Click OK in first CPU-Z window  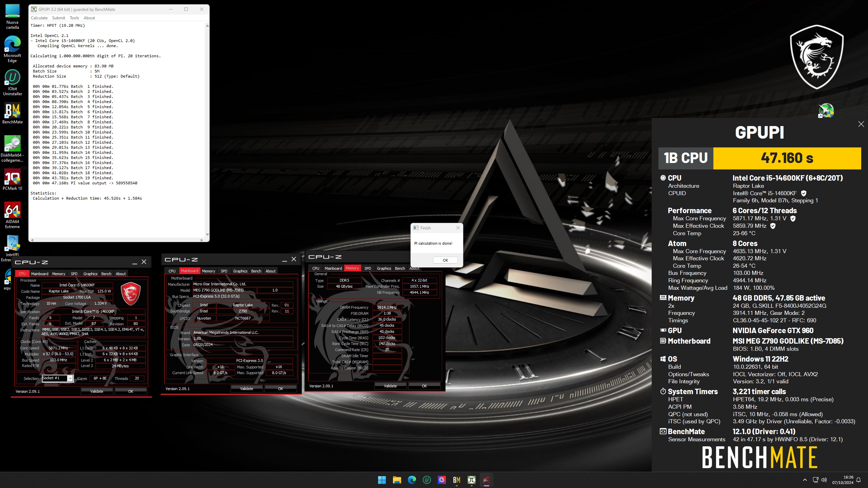click(131, 391)
